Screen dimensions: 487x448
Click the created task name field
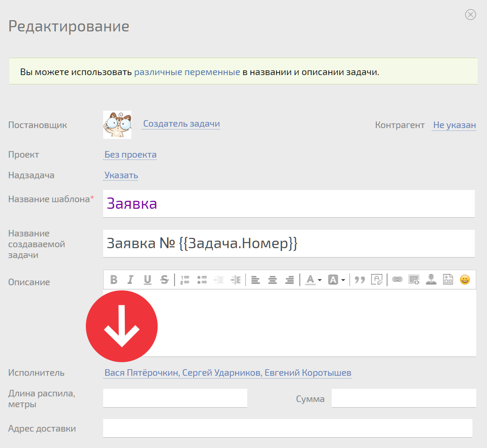(x=289, y=243)
